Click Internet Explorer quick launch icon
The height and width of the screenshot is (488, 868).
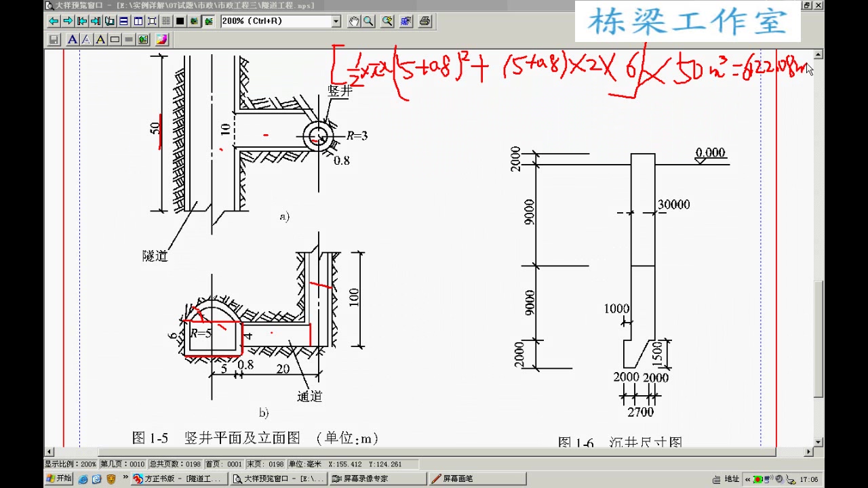pos(83,479)
